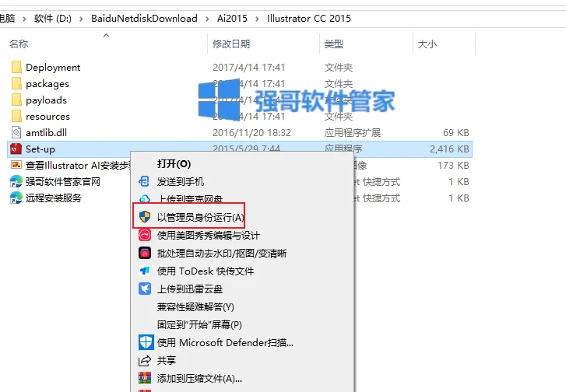
Task: Choose 打开(O) from the context menu
Action: point(174,164)
